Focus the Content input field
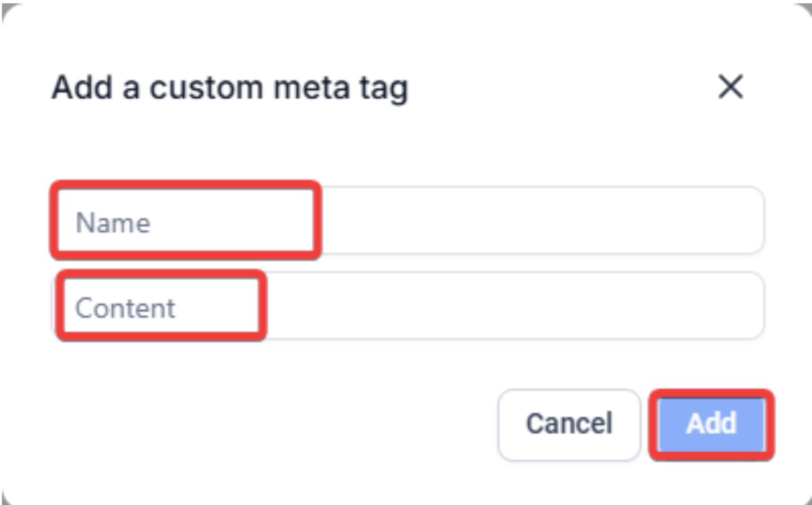Viewport: 812px width, 505px height. click(408, 306)
